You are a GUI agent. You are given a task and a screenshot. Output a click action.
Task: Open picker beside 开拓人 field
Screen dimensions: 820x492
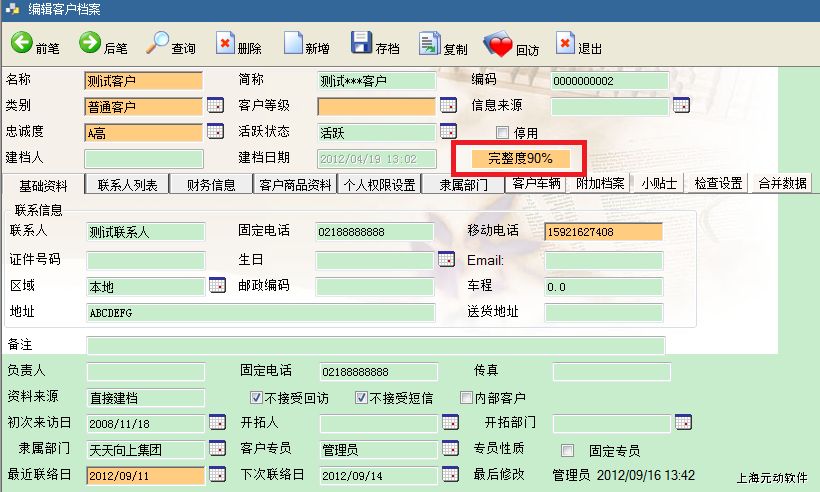pos(450,422)
